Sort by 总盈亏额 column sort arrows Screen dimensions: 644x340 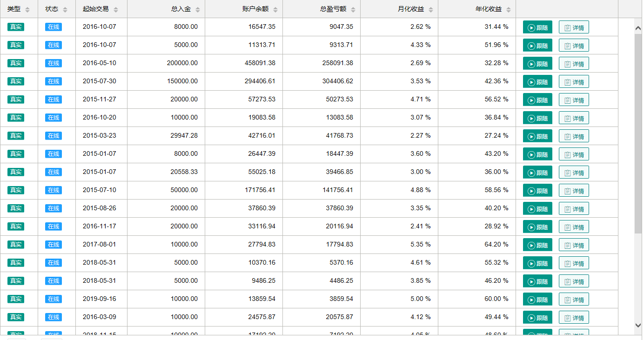pos(353,10)
